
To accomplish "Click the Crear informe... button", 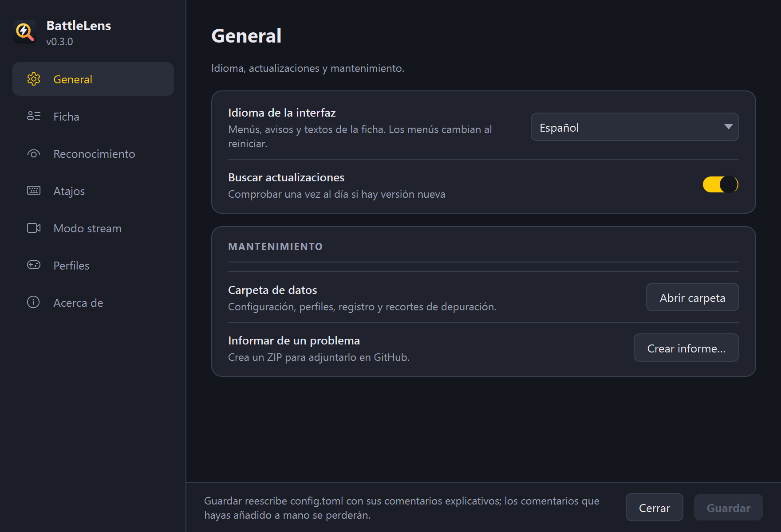I will (x=686, y=348).
